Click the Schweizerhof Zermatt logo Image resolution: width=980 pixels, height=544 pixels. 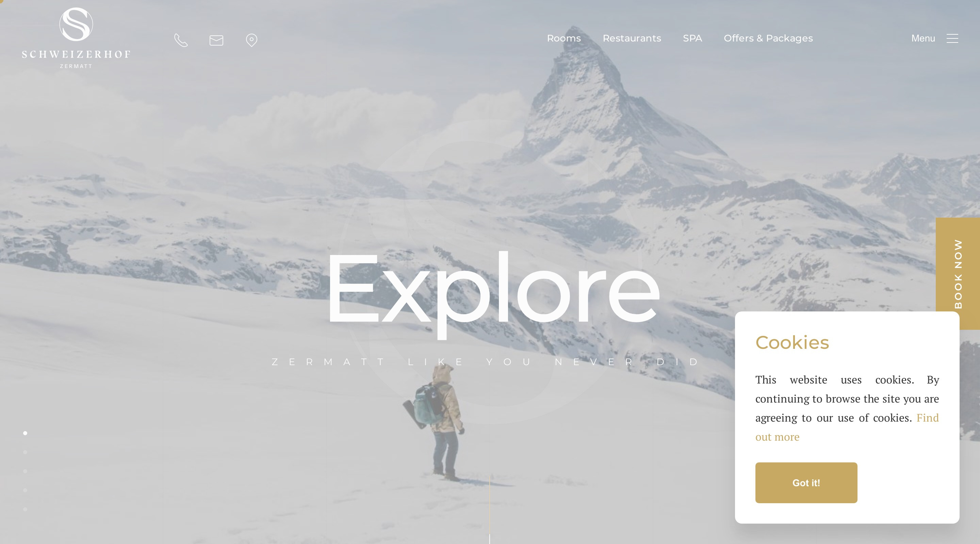click(76, 38)
